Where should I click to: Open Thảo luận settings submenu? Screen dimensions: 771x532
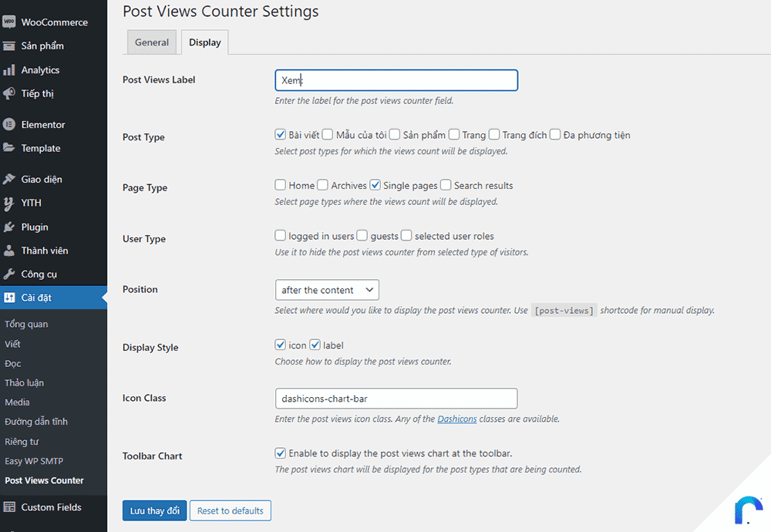[25, 383]
